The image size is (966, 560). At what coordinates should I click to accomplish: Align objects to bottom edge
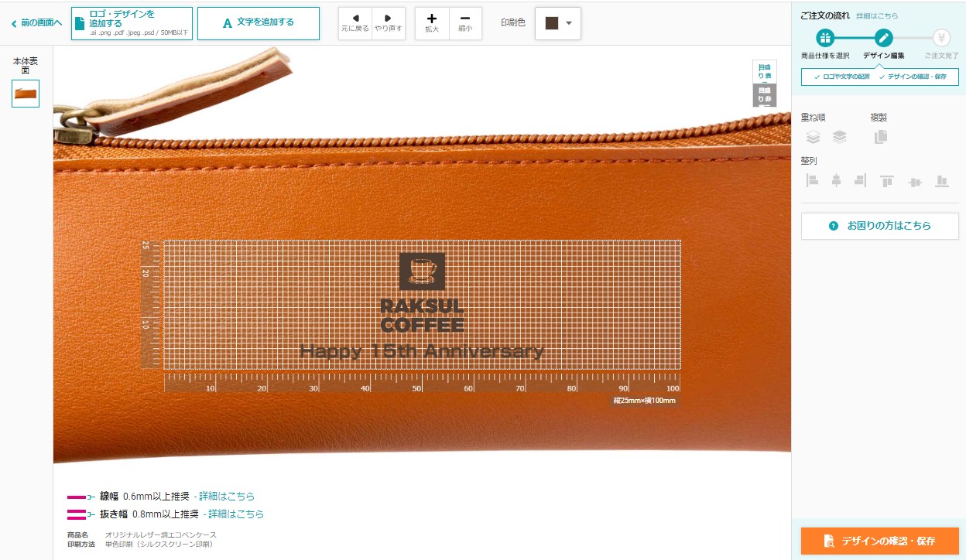[x=942, y=181]
